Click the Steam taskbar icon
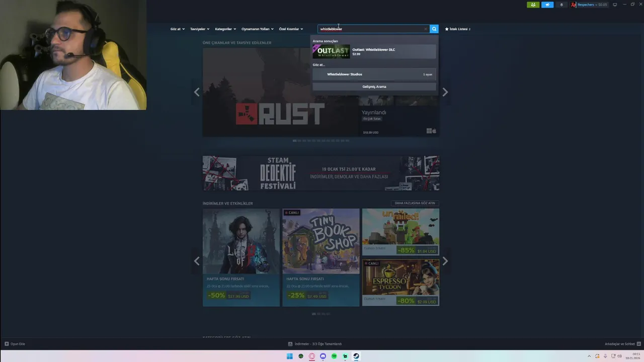This screenshot has height=362, width=644. pos(356,356)
